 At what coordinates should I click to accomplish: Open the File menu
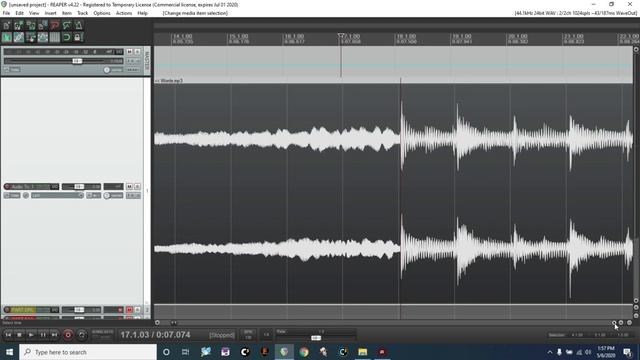tap(6, 13)
